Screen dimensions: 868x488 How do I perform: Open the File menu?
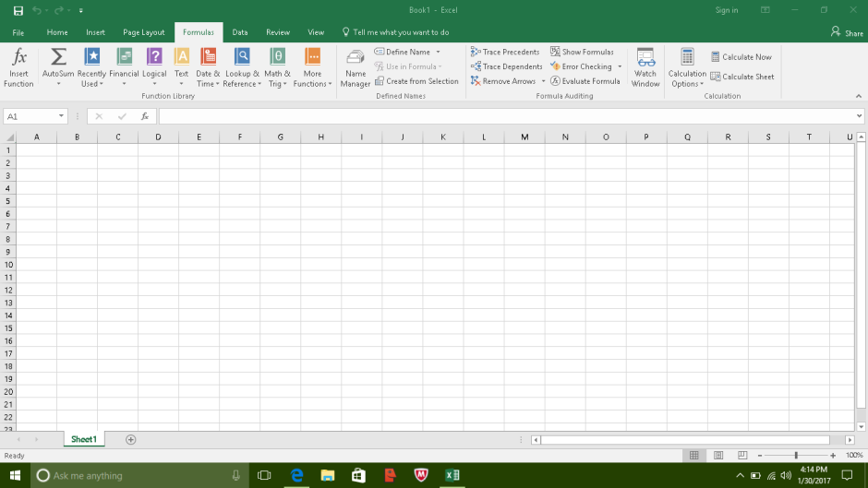[x=18, y=32]
